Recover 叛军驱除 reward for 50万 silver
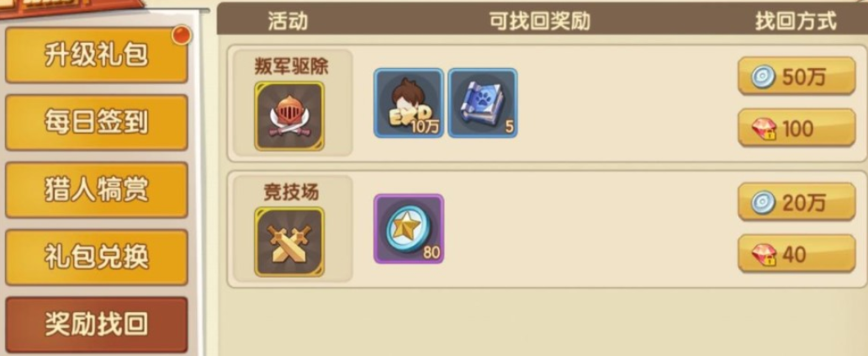This screenshot has height=356, width=868. [797, 76]
